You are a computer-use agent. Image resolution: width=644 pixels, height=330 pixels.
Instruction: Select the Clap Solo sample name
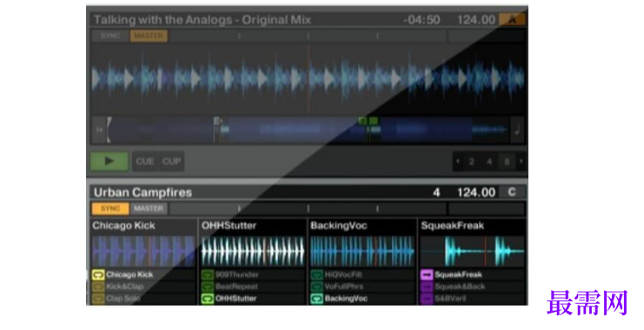[x=123, y=299]
